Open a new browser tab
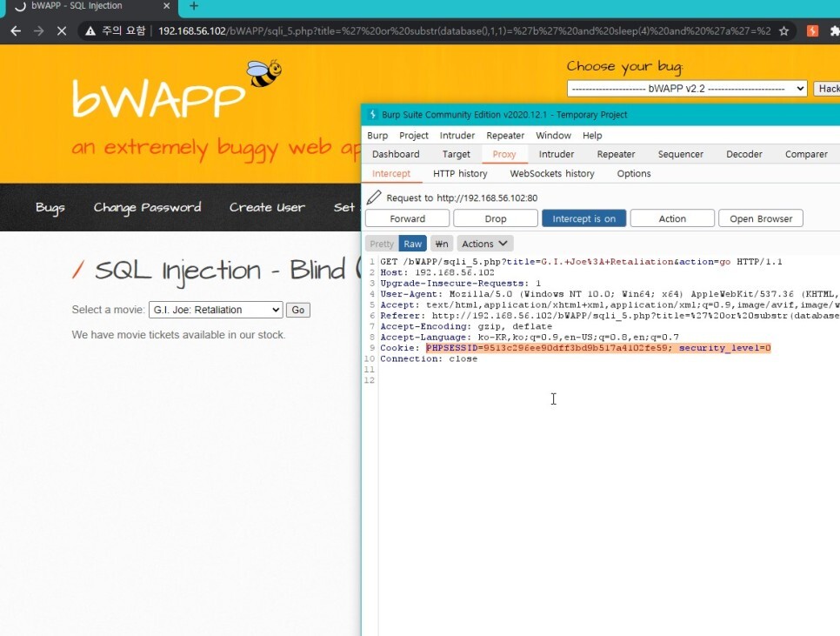Image resolution: width=840 pixels, height=636 pixels. [194, 6]
